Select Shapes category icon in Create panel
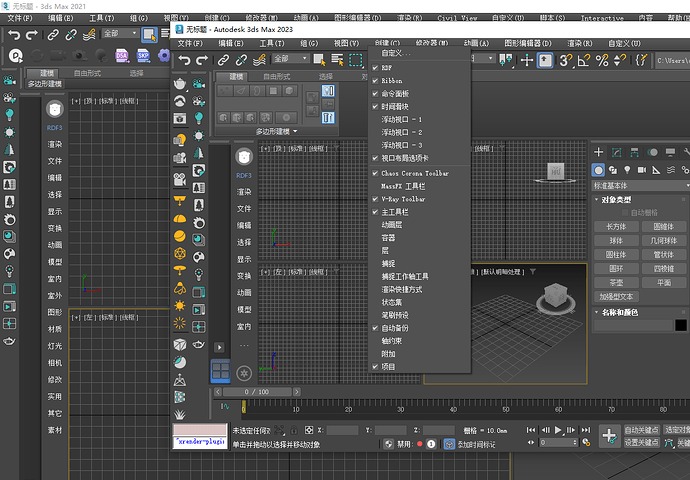The image size is (690, 480). point(613,170)
